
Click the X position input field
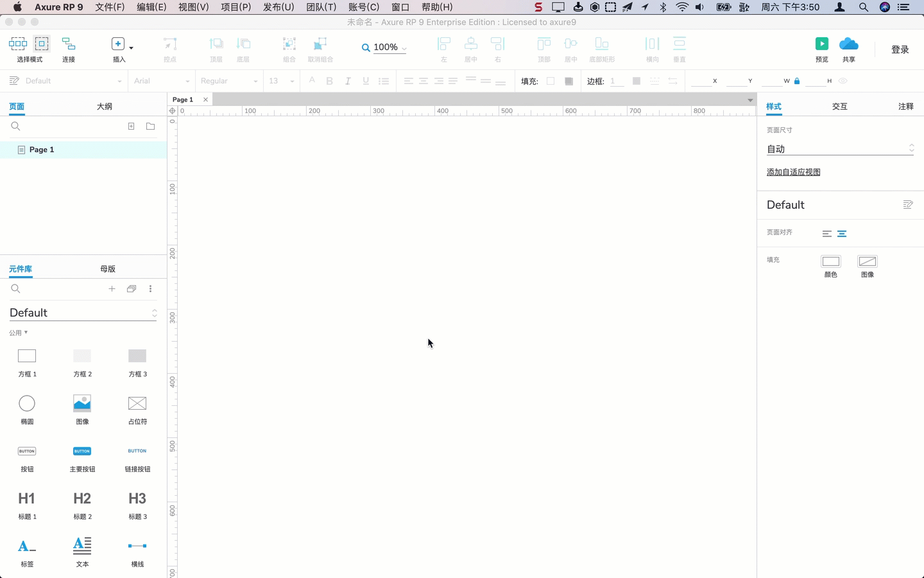pyautogui.click(x=701, y=81)
